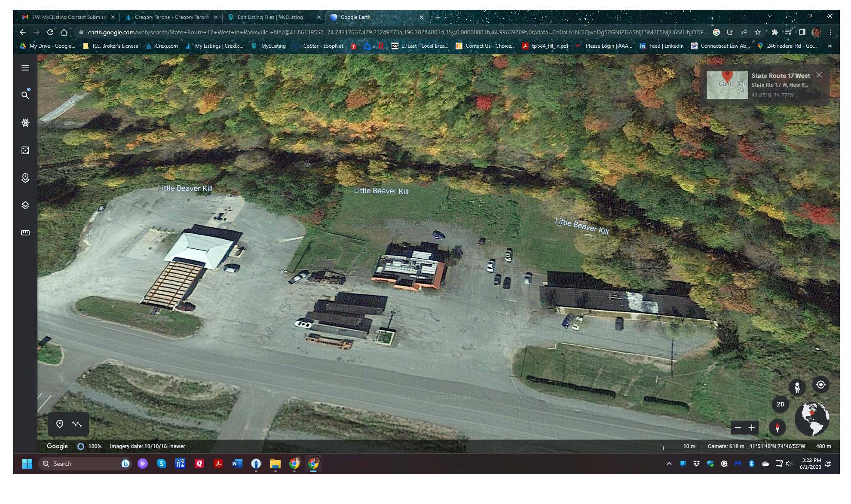Screen dimensions: 851x504
Task: Click the Search magnifier in Earth sidebar
Action: click(x=25, y=95)
